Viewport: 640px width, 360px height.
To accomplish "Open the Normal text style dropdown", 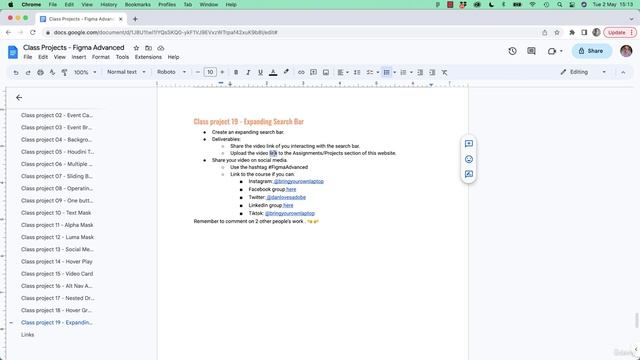I will [x=126, y=72].
